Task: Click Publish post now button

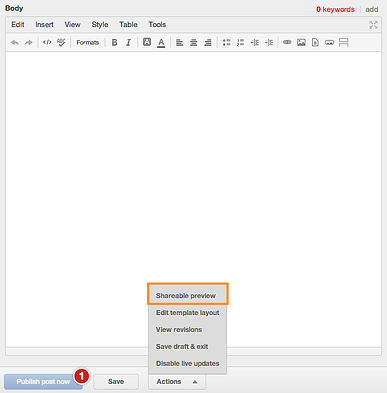Action: (43, 382)
